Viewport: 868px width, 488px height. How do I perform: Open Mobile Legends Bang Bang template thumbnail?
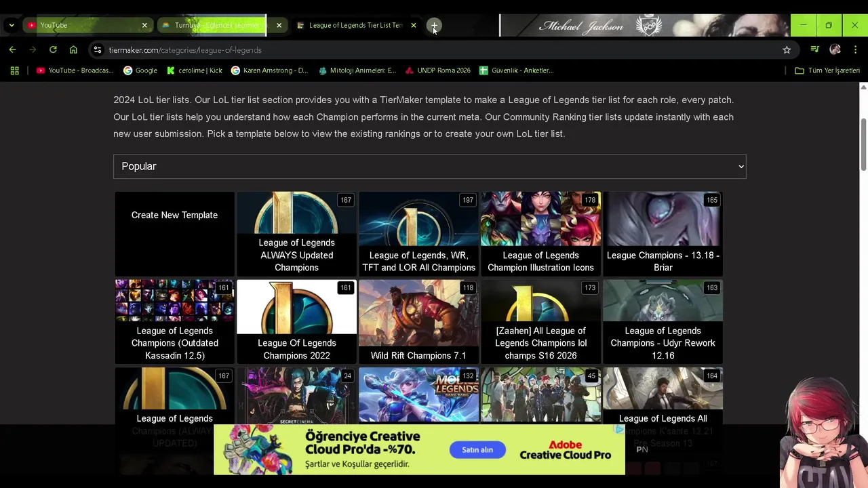pyautogui.click(x=418, y=395)
